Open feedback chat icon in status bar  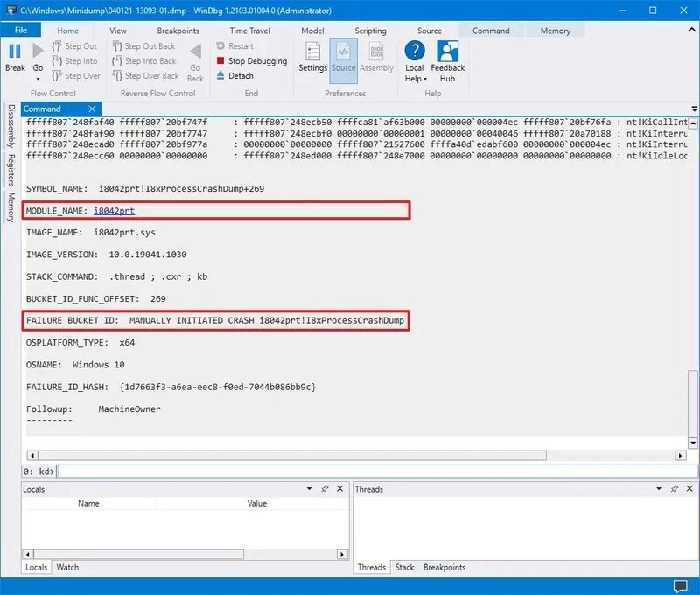pos(681,585)
